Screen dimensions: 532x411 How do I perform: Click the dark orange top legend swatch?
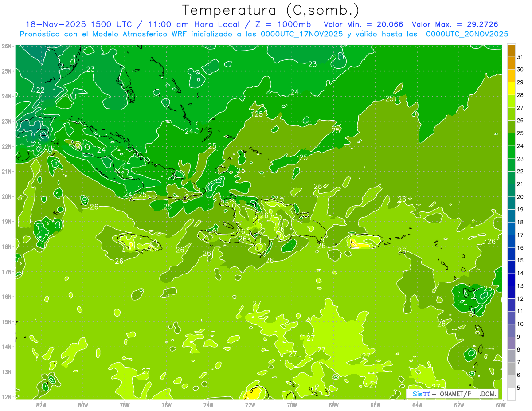point(511,51)
